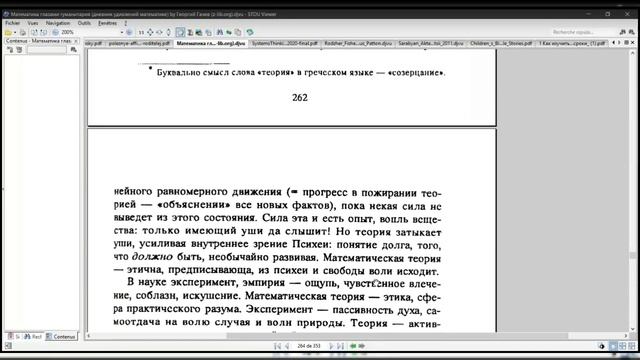Switch to the Contenus bottom tab
640x360 pixels.
pos(61,337)
